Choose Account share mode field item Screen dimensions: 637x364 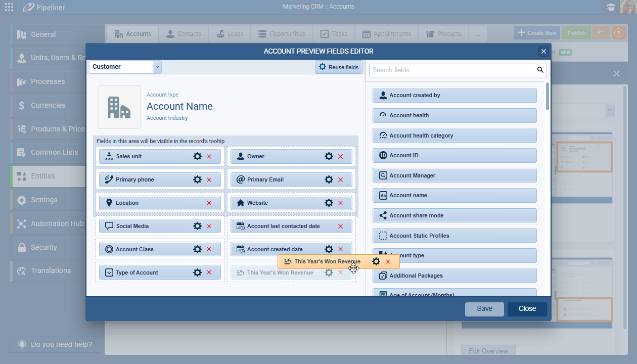(454, 215)
